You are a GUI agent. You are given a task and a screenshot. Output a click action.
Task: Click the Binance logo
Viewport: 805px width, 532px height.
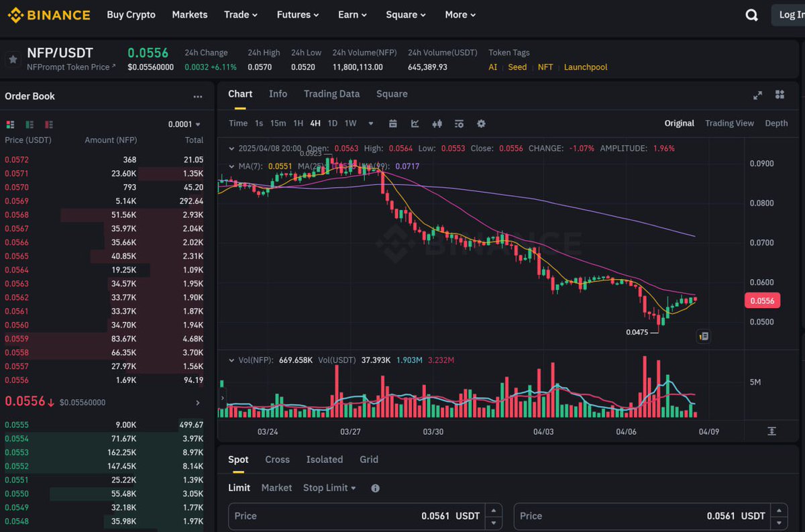(x=48, y=15)
